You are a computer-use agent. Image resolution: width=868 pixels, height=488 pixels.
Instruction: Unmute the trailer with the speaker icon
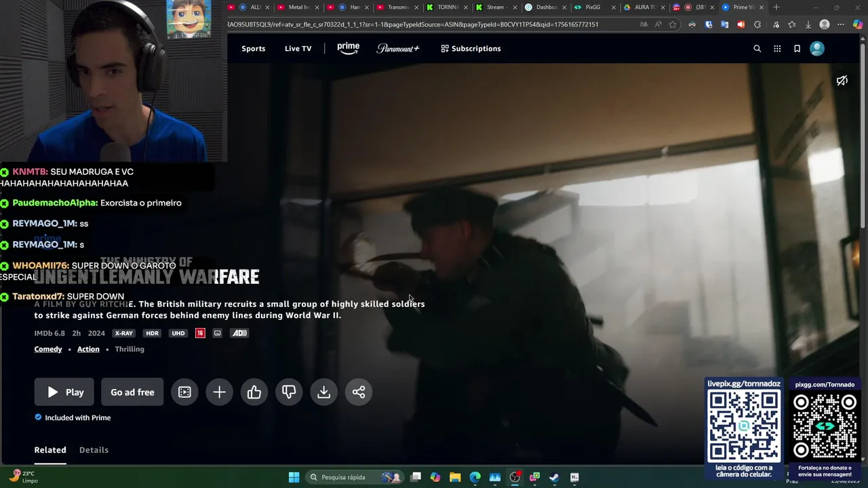pos(842,81)
